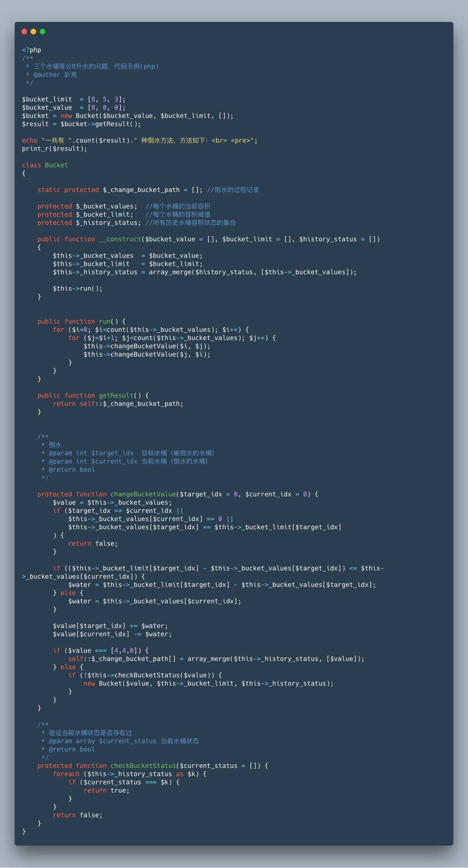468x868 pixels.
Task: Click the 'public function getResult()' declaration
Action: coord(93,395)
